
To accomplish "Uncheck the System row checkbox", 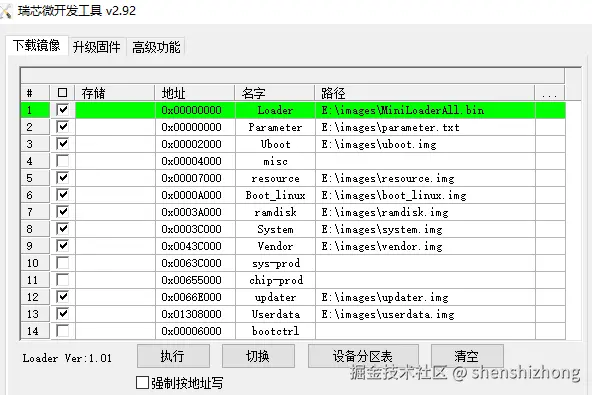I will 62,229.
